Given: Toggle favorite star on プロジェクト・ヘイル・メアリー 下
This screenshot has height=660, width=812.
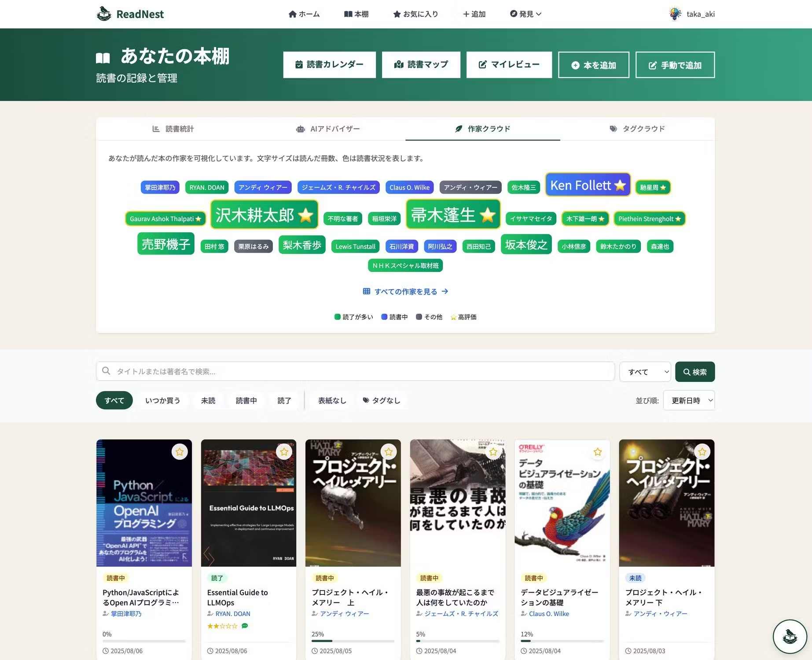Looking at the screenshot, I should 702,452.
